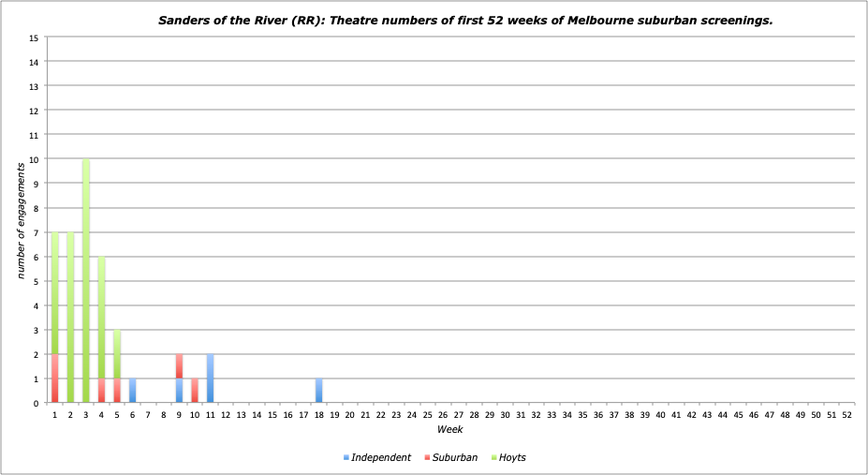The height and width of the screenshot is (475, 868).
Task: Click the week '52' label on the horizontal axis
Action: (x=846, y=413)
